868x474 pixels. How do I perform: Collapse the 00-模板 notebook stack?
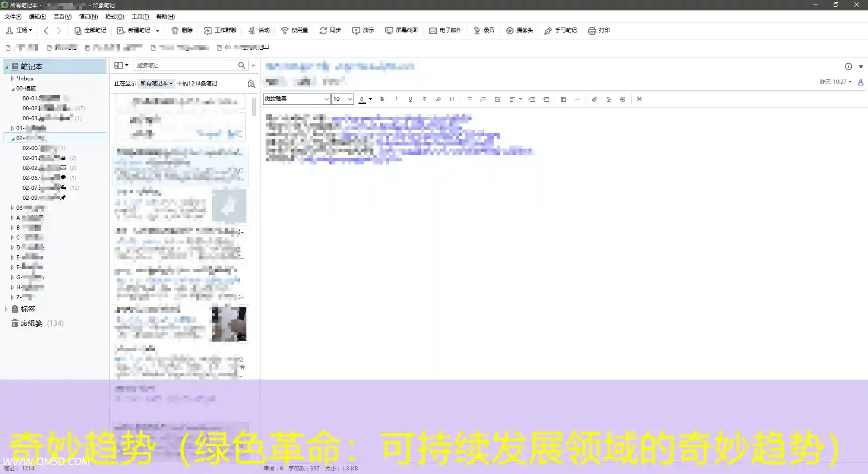coord(13,89)
